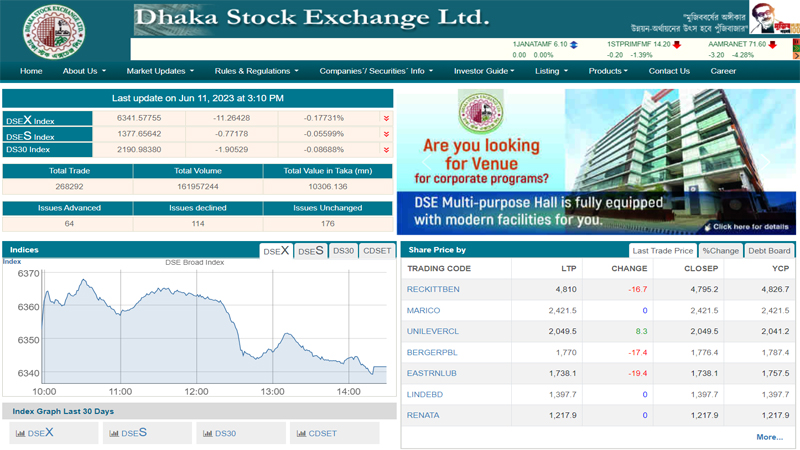Click the More... link below share table
The height and width of the screenshot is (450, 800).
(769, 437)
